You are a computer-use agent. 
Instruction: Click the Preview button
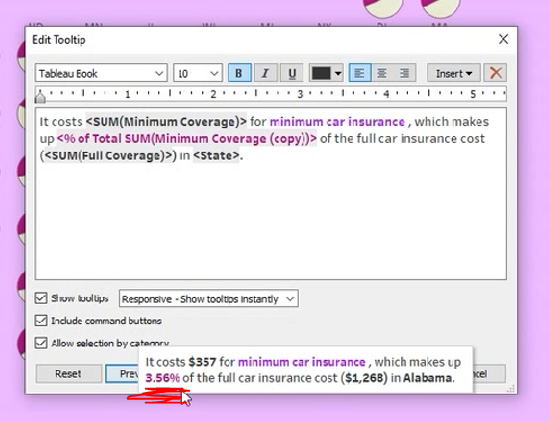point(122,374)
